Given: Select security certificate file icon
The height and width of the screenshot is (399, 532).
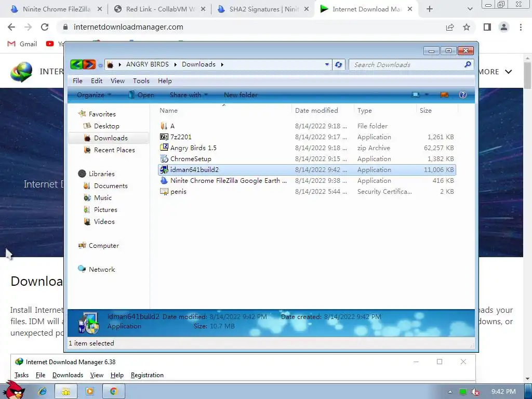Looking at the screenshot, I should tap(164, 191).
